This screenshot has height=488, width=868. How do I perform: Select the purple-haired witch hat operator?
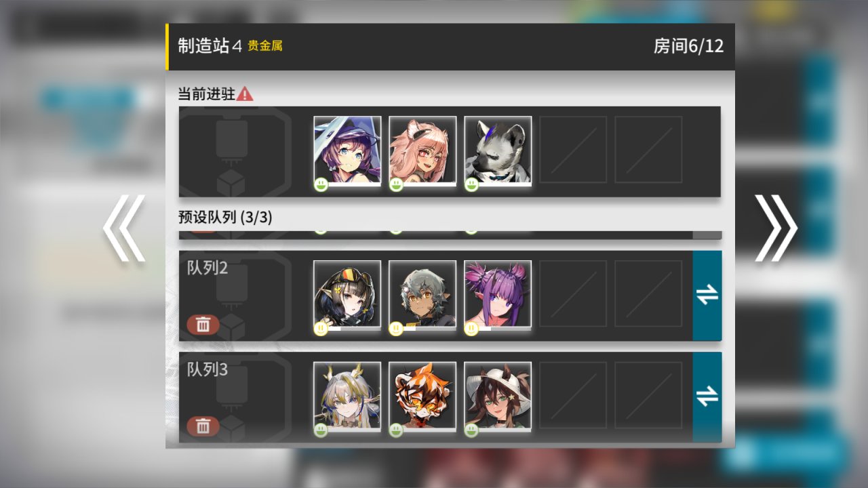click(x=347, y=150)
